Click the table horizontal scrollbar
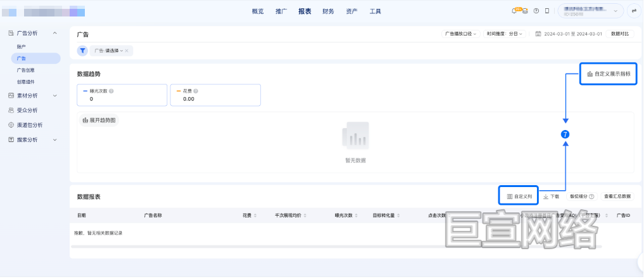The image size is (644, 279). click(337, 247)
